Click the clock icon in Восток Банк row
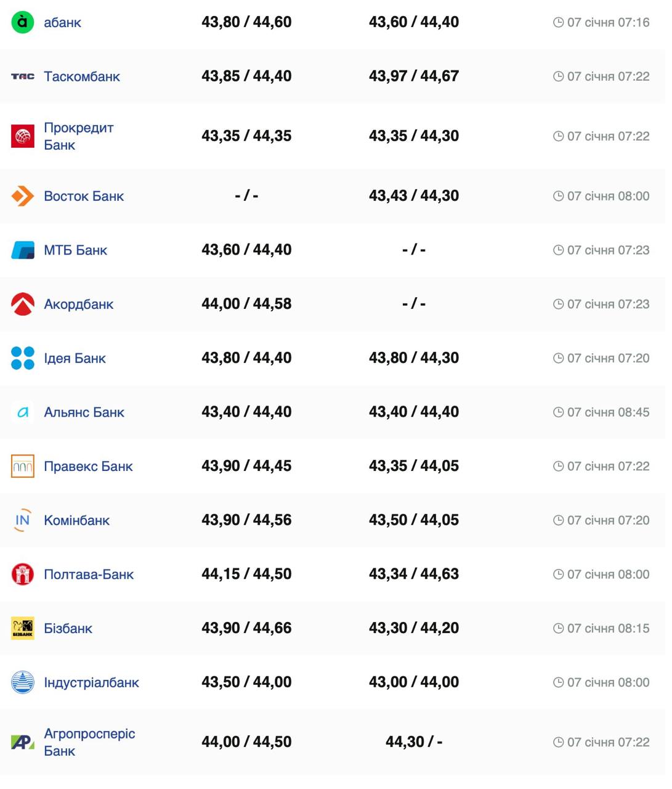Image resolution: width=672 pixels, height=789 pixels. (x=558, y=196)
